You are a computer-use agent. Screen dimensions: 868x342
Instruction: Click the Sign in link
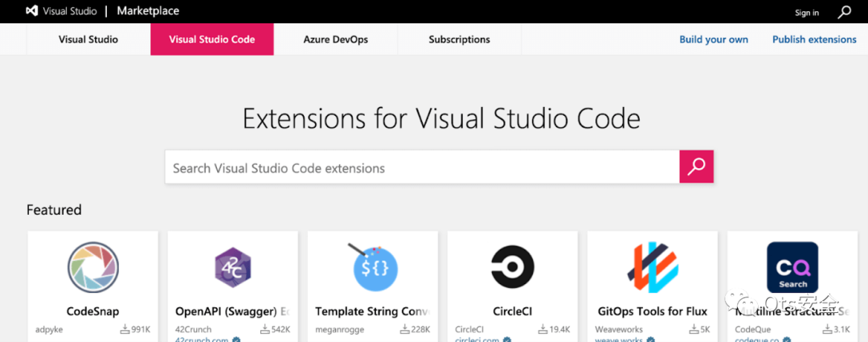tap(806, 12)
